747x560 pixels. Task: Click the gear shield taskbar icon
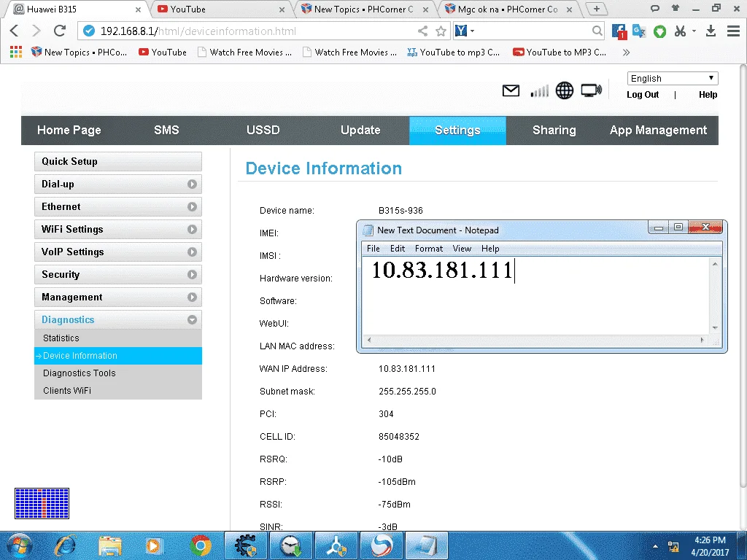(x=246, y=545)
